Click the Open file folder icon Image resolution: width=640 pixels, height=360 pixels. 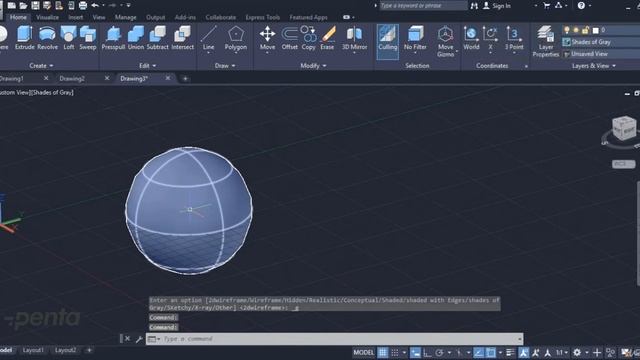[x=23, y=5]
